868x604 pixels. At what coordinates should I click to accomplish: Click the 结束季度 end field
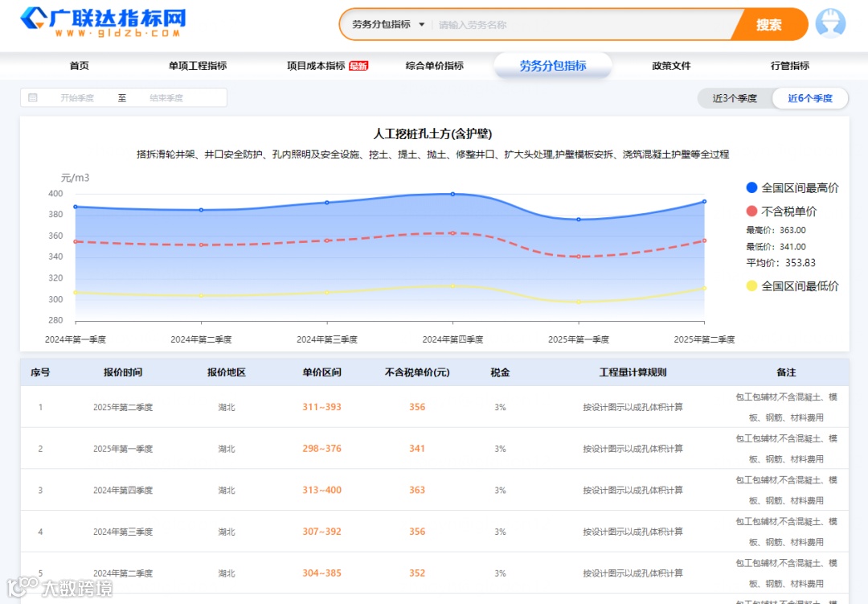click(x=166, y=97)
